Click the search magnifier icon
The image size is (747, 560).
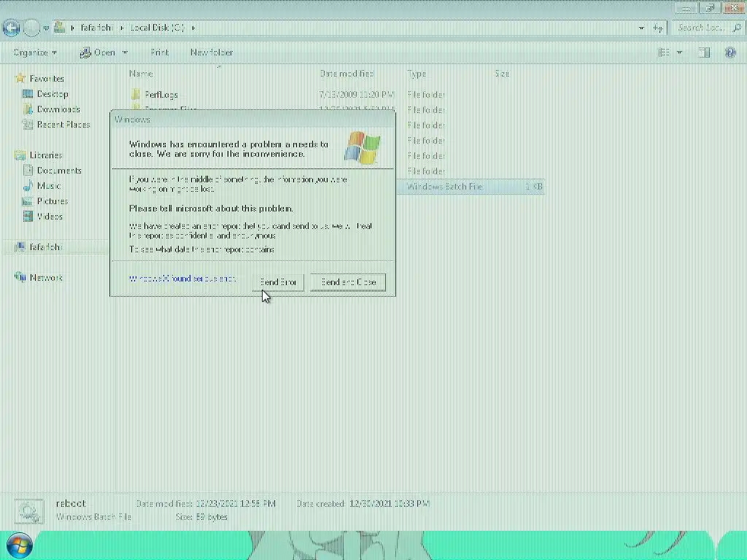point(737,28)
